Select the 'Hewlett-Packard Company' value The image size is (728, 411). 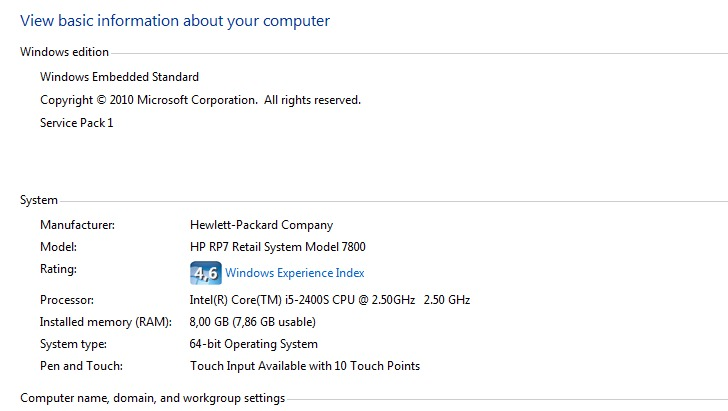coord(261,225)
